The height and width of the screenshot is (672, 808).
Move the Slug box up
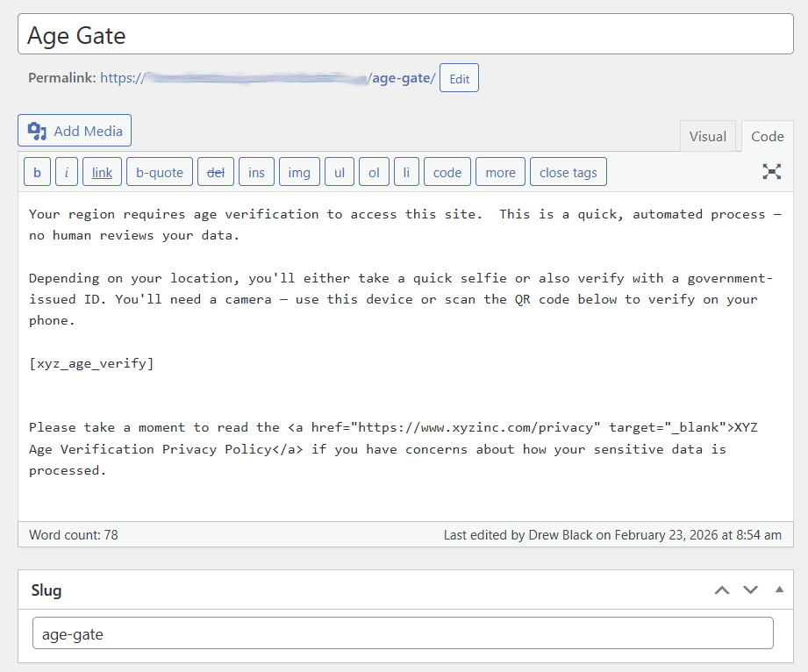click(722, 590)
